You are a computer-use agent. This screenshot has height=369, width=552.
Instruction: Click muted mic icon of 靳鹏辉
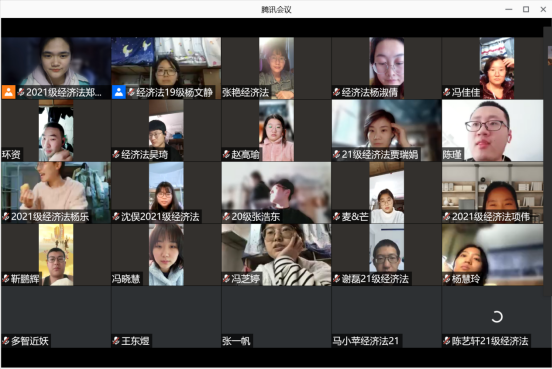tap(6, 279)
